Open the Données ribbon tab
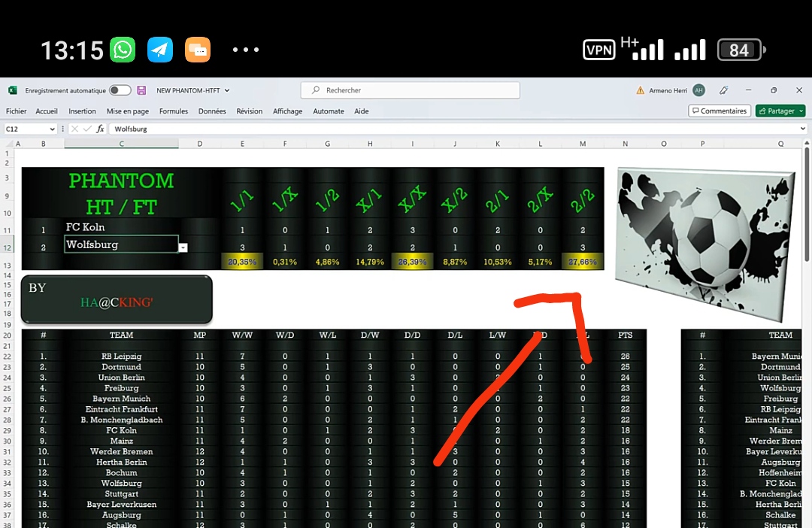 click(212, 111)
